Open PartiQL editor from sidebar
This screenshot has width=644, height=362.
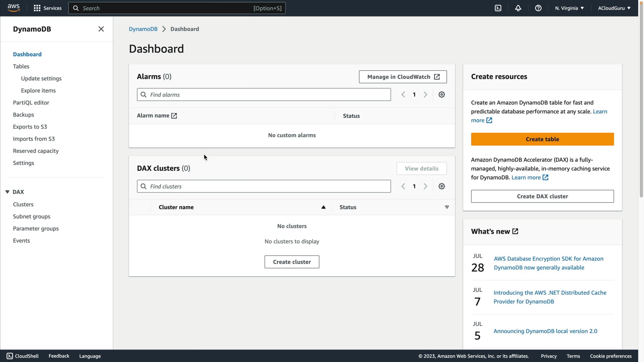(x=31, y=103)
